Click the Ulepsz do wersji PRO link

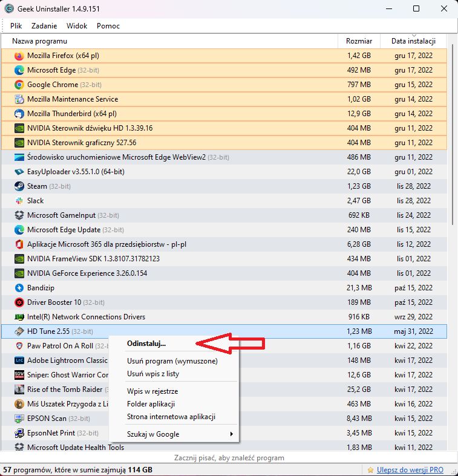pyautogui.click(x=410, y=470)
